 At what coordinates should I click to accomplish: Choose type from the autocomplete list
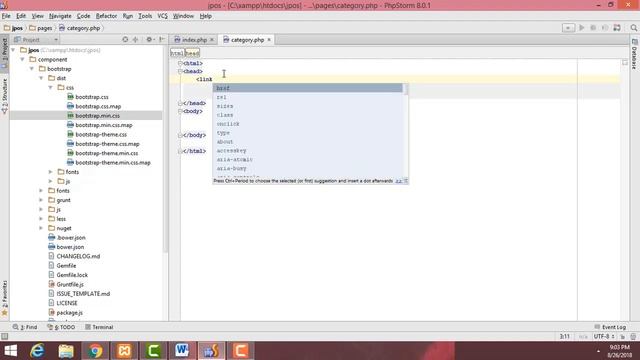(307, 133)
